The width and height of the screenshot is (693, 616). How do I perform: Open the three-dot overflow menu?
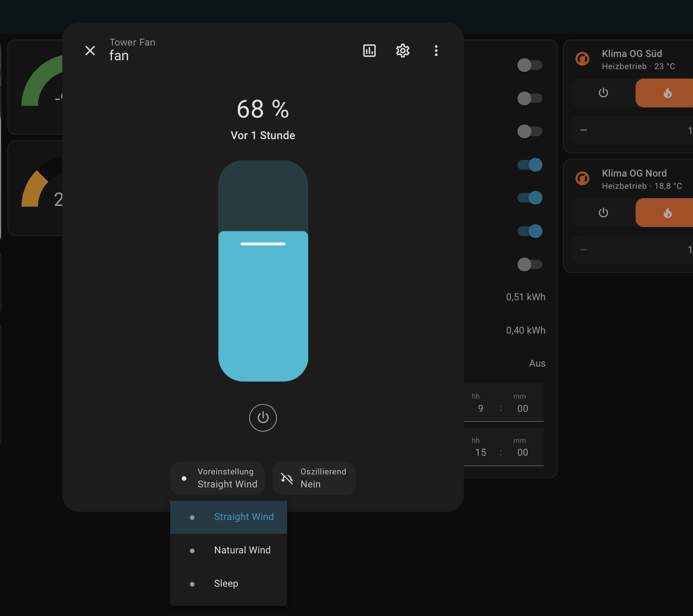(436, 51)
